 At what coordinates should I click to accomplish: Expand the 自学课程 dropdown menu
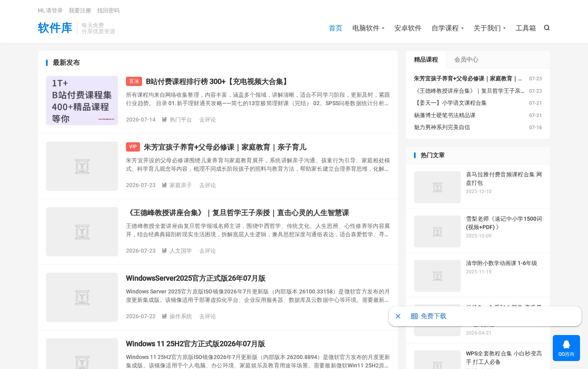pyautogui.click(x=448, y=28)
